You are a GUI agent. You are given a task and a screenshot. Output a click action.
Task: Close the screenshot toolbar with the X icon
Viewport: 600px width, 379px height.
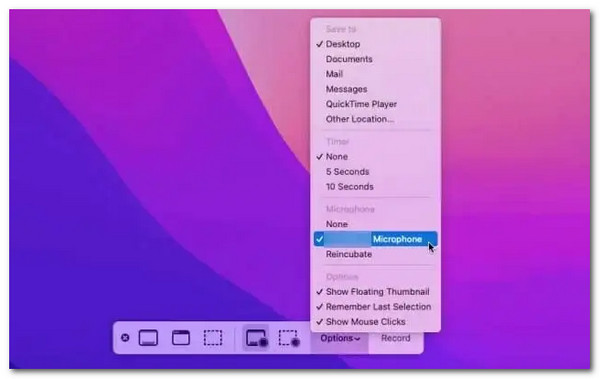pos(125,338)
